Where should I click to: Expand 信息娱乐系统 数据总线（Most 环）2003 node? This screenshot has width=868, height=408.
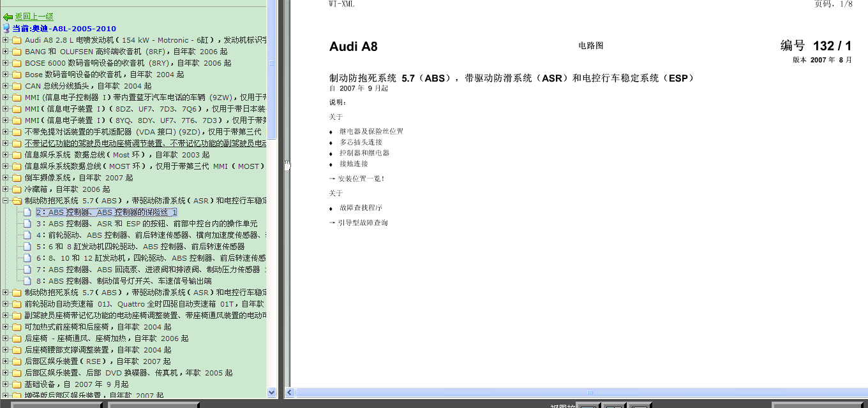tap(6, 155)
